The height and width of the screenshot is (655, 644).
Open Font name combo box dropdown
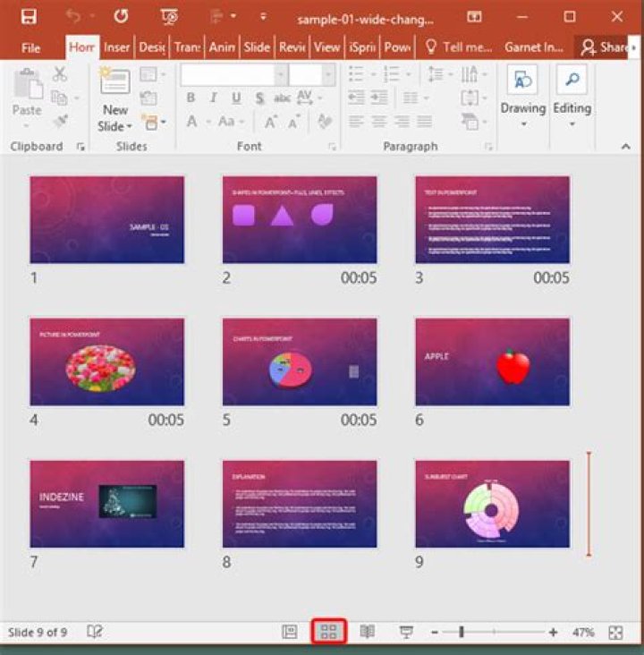pos(281,75)
